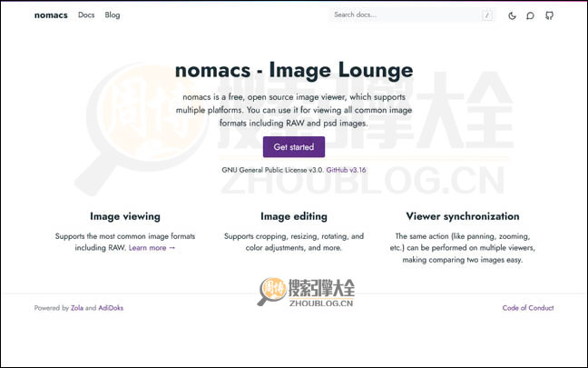Click the slash shortcut badge in the search box
Viewport: 588px width, 368px height.
pyautogui.click(x=486, y=15)
